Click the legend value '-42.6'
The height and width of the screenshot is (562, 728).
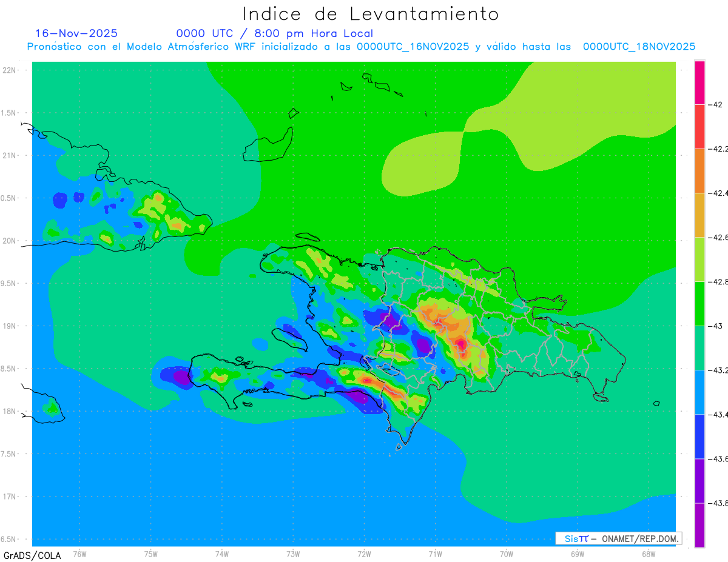pos(718,237)
